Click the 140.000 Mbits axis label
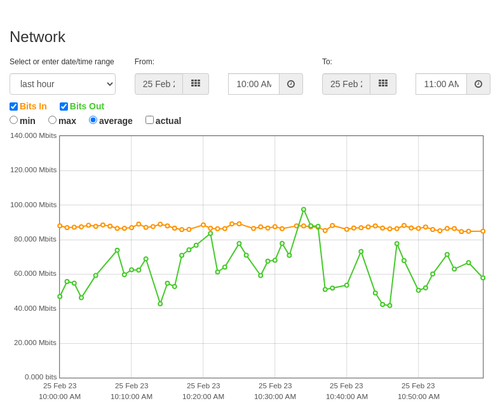Screen dimensions: 500x403 coord(33,136)
